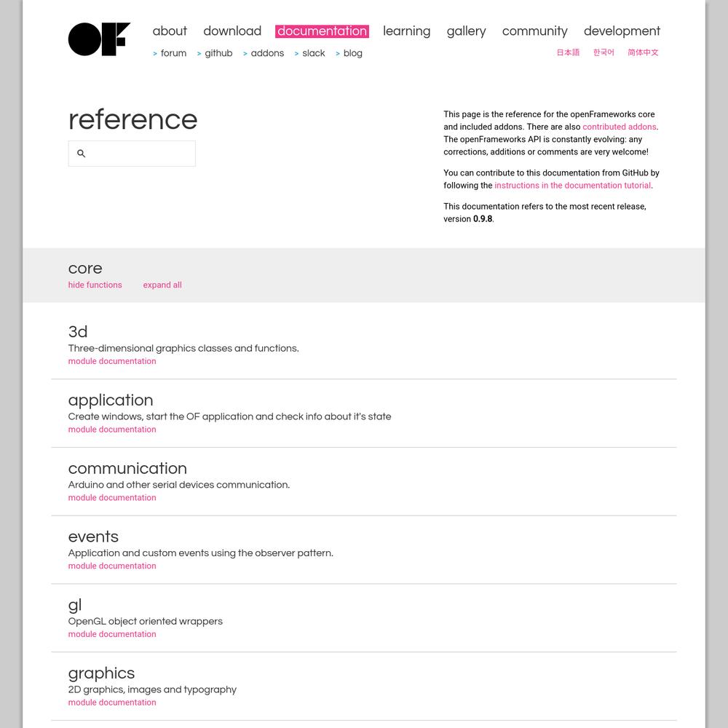Expand the communication module heading
The image size is (728, 728).
(127, 468)
